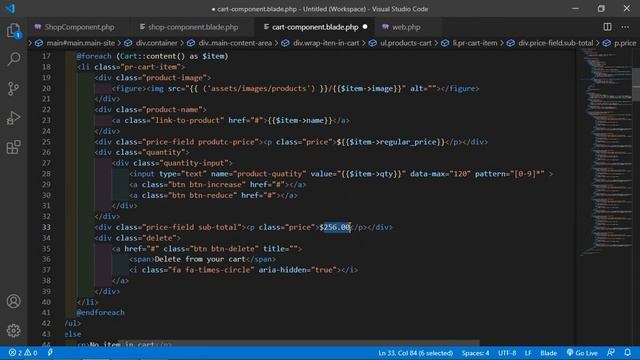Click the text "Delete from your cart"
Viewport: 640px width, 360px height.
pos(200,259)
